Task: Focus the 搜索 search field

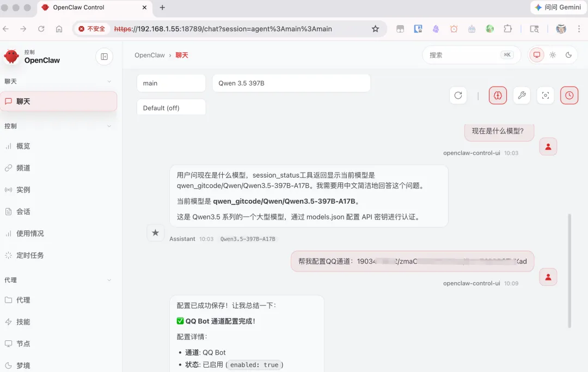Action: tap(471, 55)
